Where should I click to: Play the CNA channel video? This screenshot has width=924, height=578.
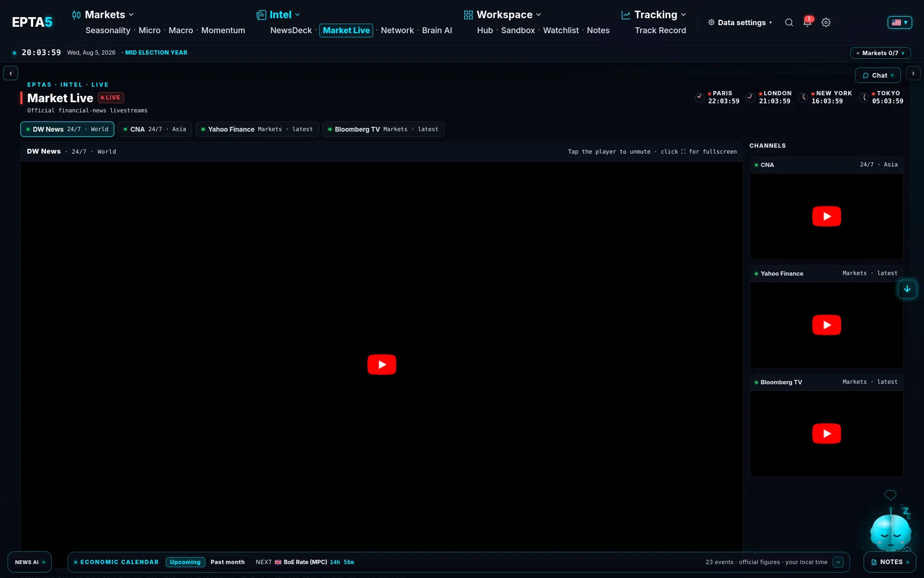[827, 216]
